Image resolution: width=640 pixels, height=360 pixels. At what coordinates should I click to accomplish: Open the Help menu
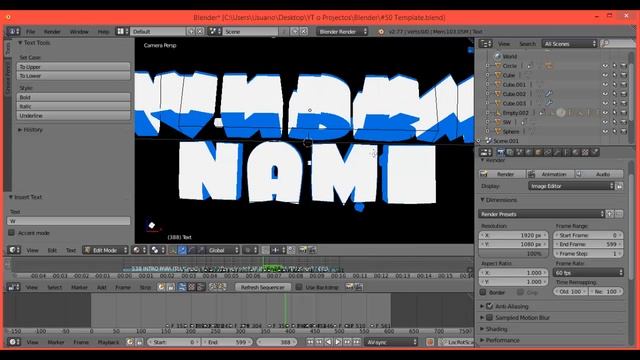[103, 31]
